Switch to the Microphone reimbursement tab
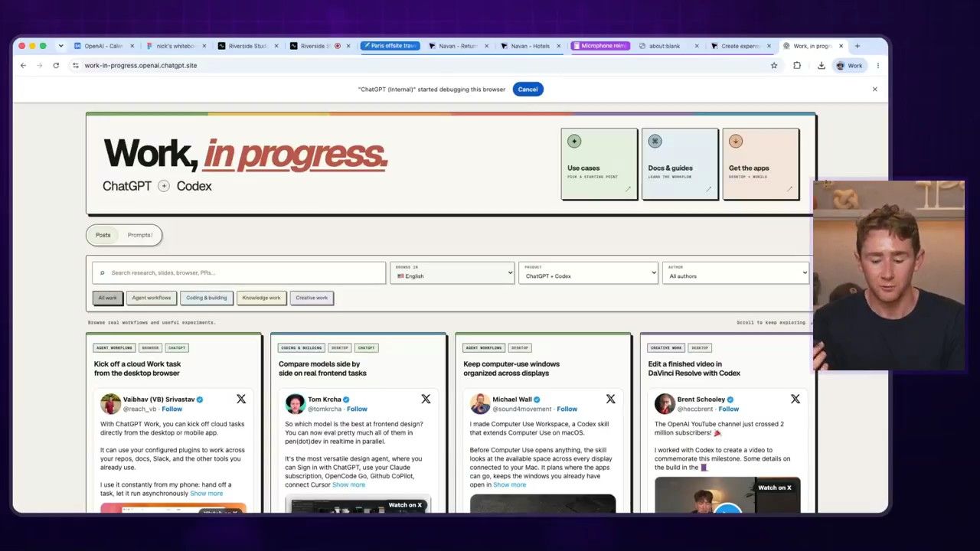 (x=600, y=46)
